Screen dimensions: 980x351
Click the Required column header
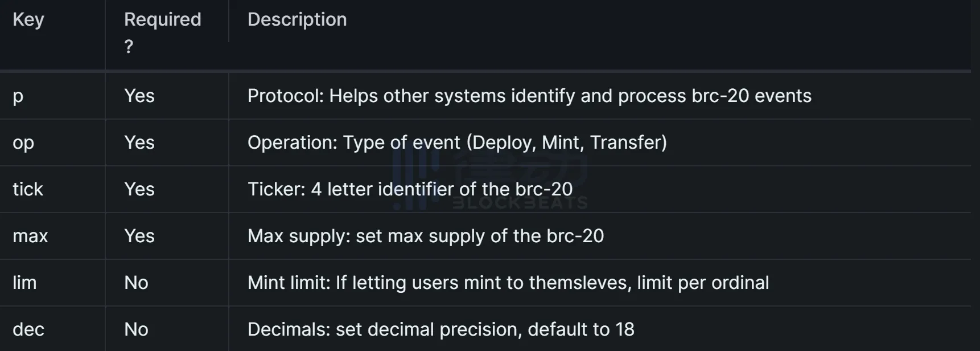click(x=162, y=20)
